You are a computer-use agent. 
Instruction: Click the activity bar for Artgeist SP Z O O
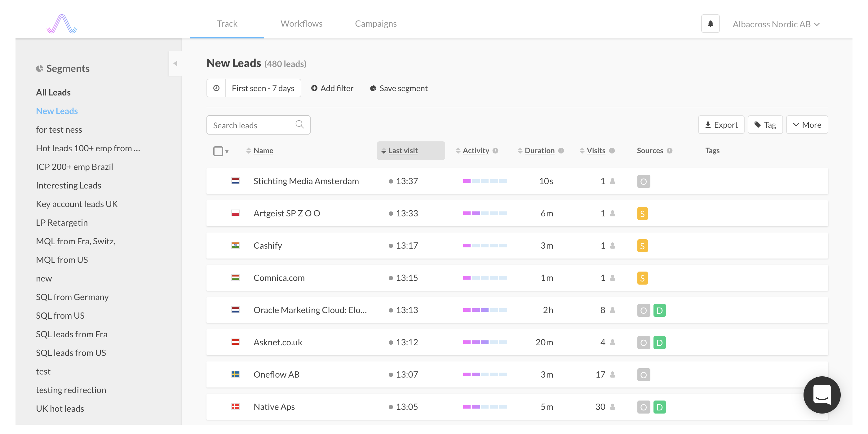tap(485, 213)
